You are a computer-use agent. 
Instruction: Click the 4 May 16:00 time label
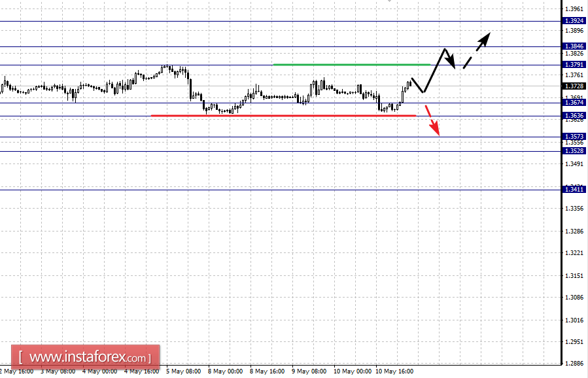(141, 371)
